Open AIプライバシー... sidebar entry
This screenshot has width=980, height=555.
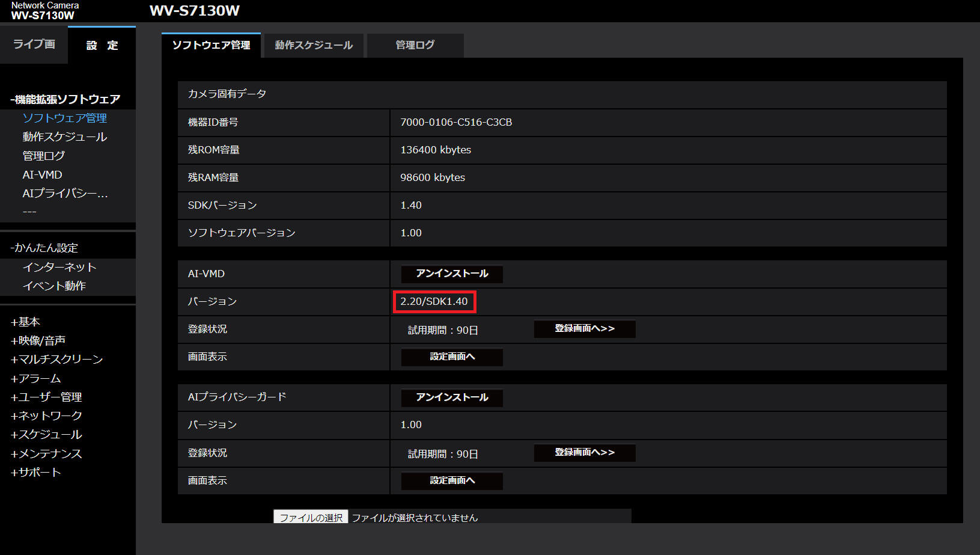(65, 194)
